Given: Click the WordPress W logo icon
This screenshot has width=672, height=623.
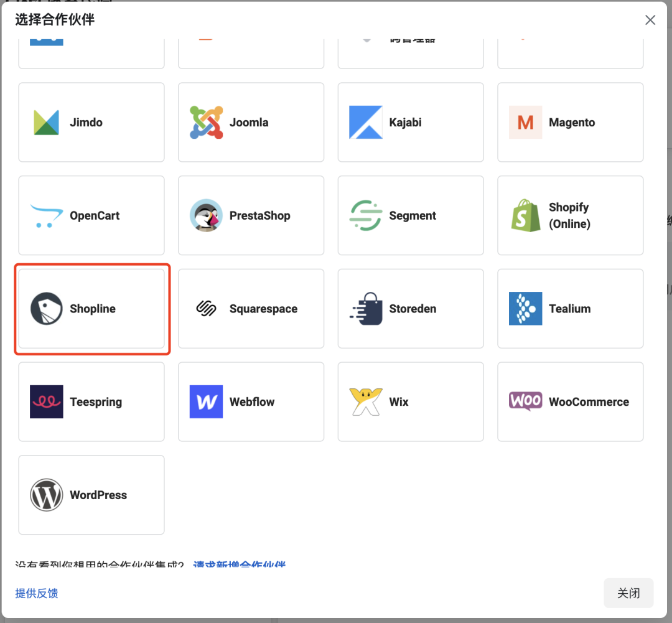Looking at the screenshot, I should click(x=46, y=495).
